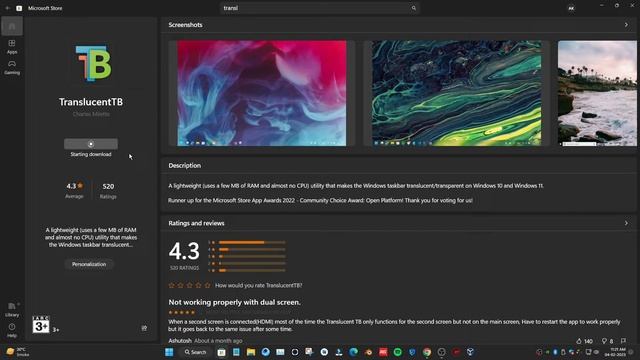This screenshot has width=640, height=360.
Task: Open the Gaming section in the sidebar
Action: pyautogui.click(x=12, y=67)
